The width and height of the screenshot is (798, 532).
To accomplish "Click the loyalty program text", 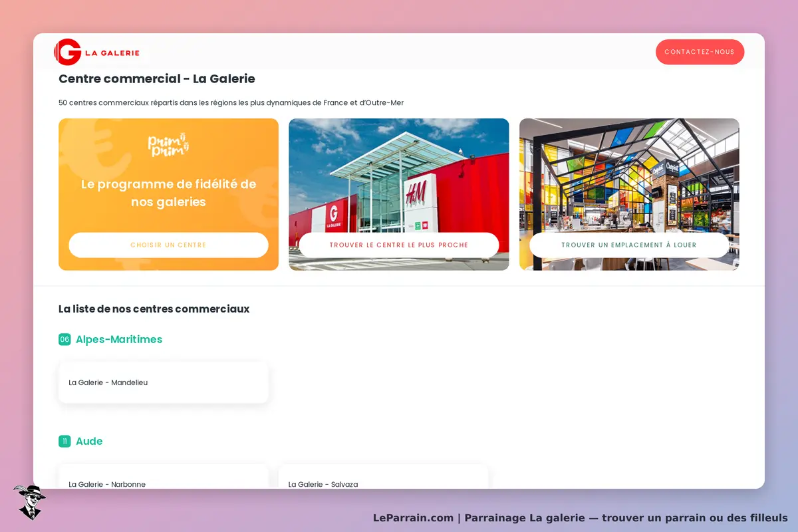I will 168,193.
